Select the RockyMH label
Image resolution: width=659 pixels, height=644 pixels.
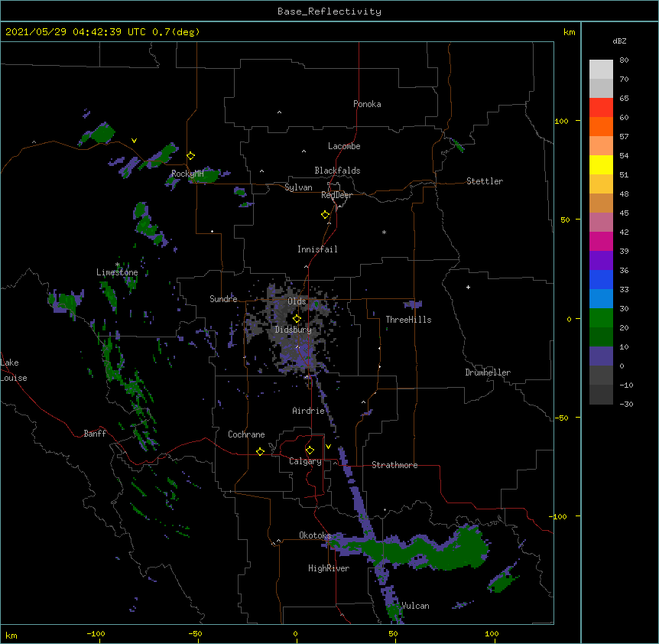point(187,174)
